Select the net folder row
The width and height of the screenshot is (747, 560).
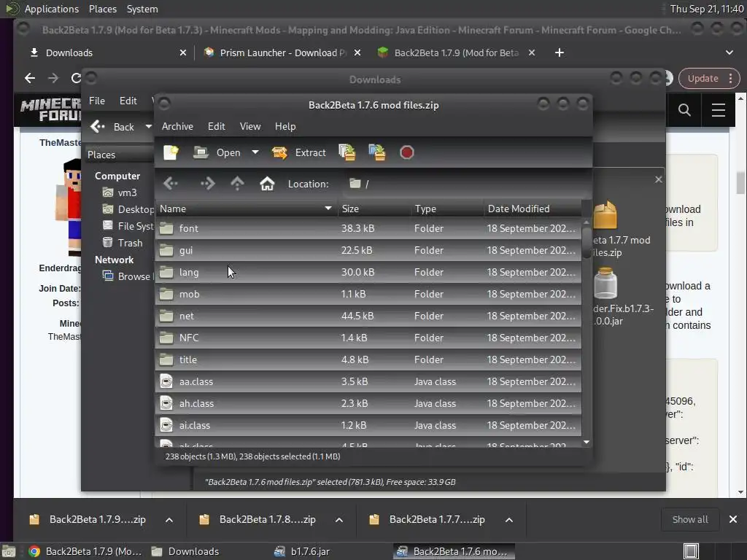pyautogui.click(x=368, y=316)
